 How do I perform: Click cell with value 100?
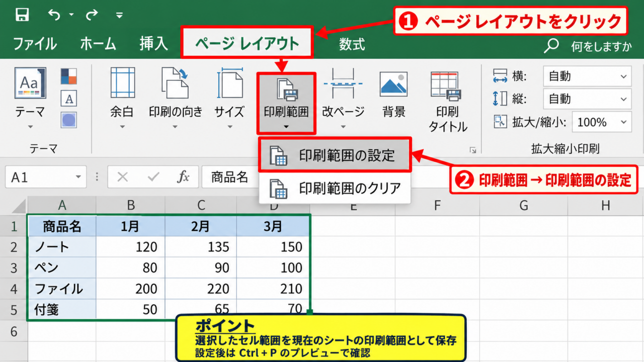(x=273, y=267)
